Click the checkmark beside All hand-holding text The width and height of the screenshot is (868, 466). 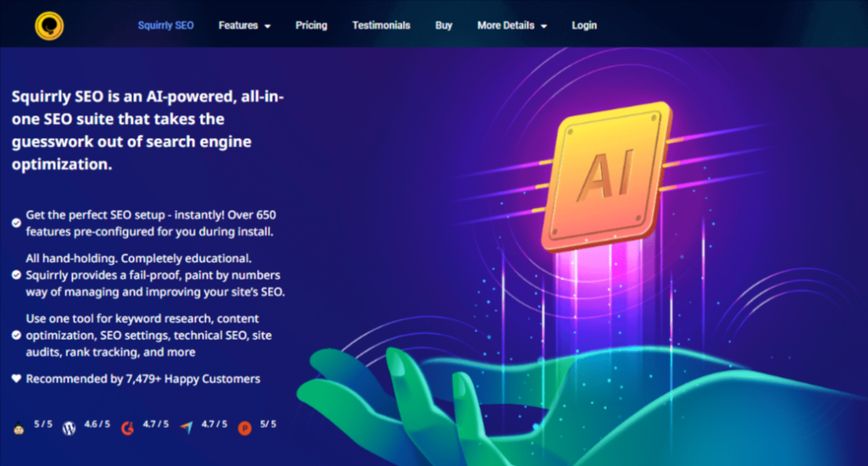pyautogui.click(x=16, y=275)
